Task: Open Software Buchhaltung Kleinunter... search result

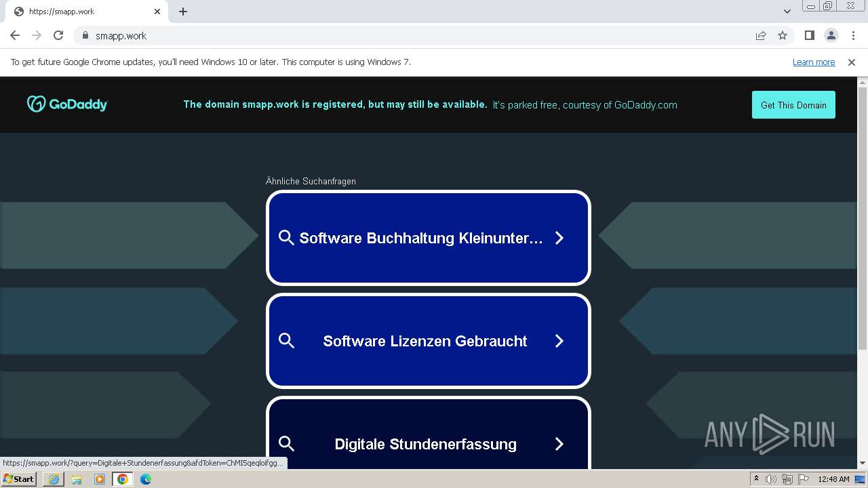Action: (x=429, y=238)
